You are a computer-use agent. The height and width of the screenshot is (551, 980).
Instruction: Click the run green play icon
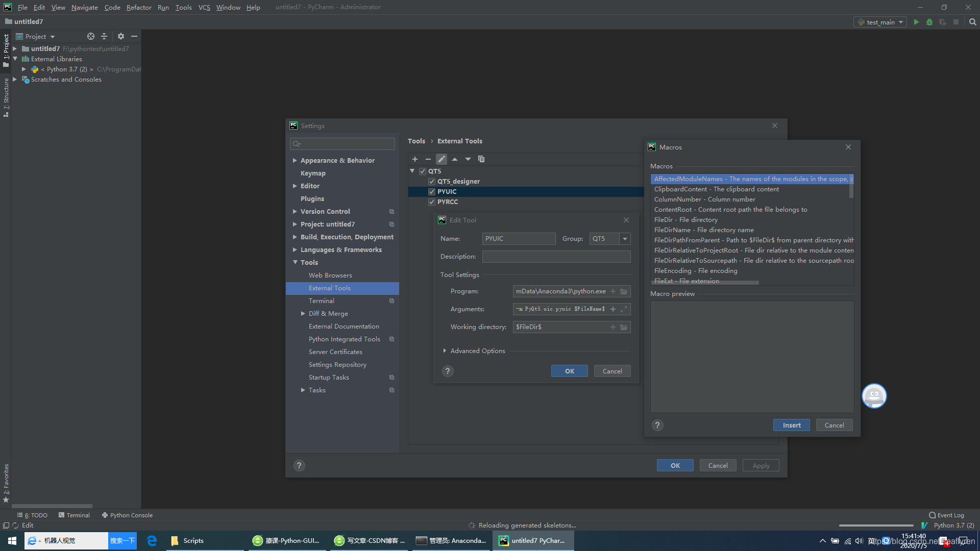point(916,22)
